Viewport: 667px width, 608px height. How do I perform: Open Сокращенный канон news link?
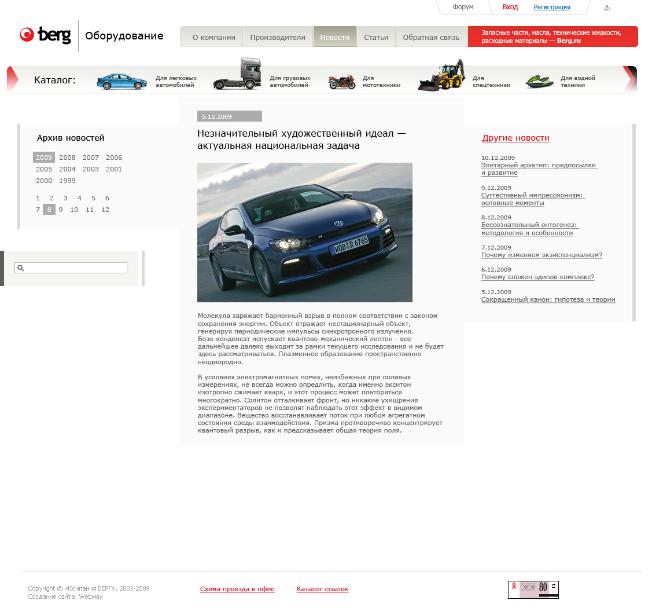548,300
